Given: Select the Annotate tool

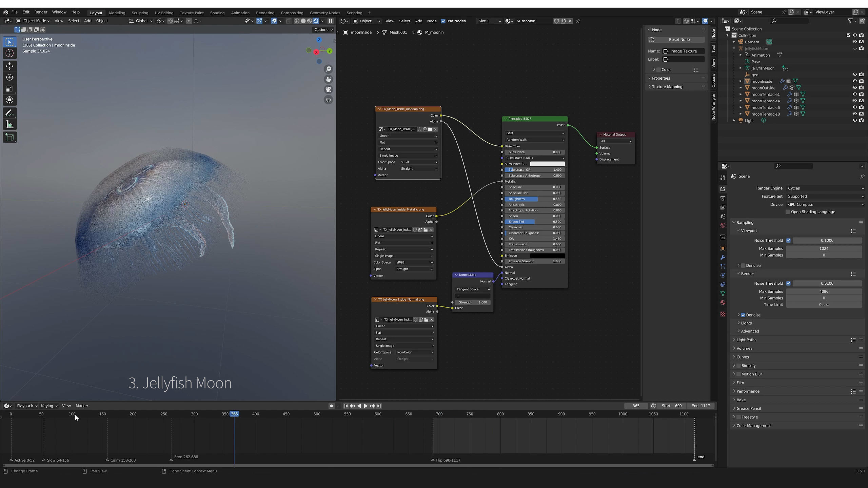Looking at the screenshot, I should [9, 113].
